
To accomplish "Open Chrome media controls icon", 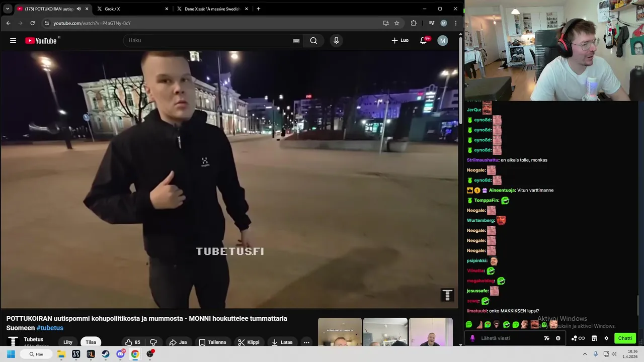I will [431, 23].
